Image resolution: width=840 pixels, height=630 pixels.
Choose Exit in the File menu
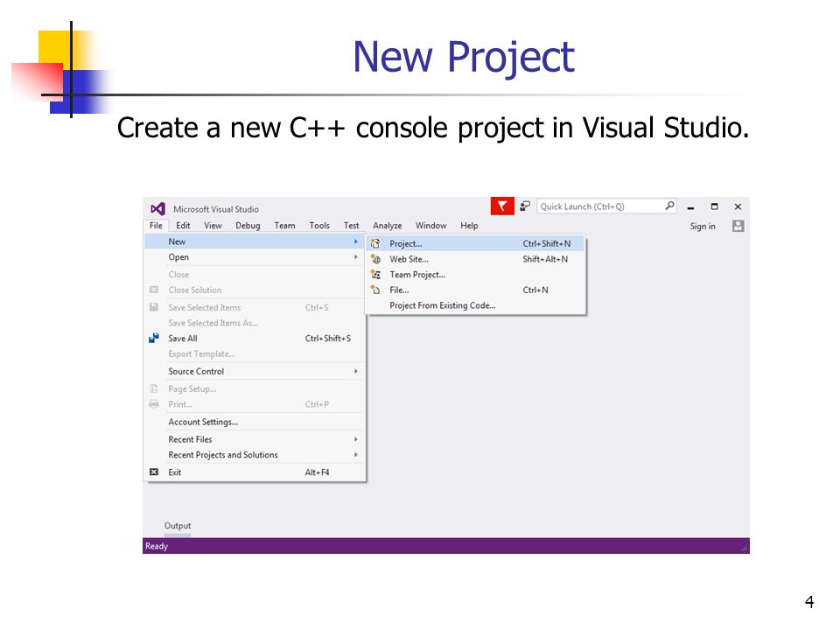pyautogui.click(x=255, y=472)
